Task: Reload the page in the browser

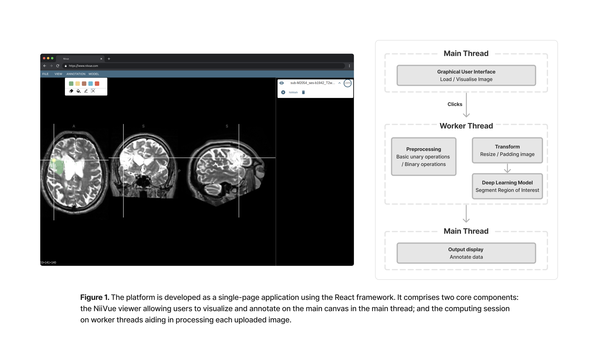Action: tap(58, 66)
